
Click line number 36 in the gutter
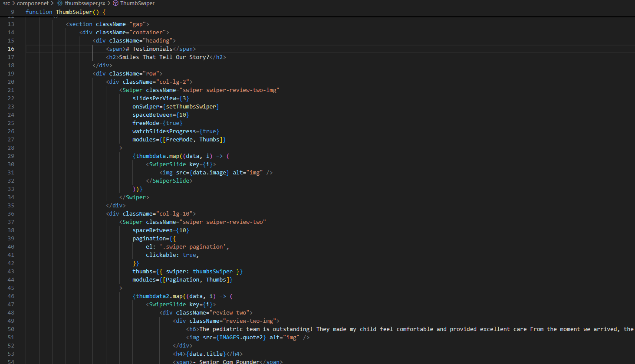11,213
